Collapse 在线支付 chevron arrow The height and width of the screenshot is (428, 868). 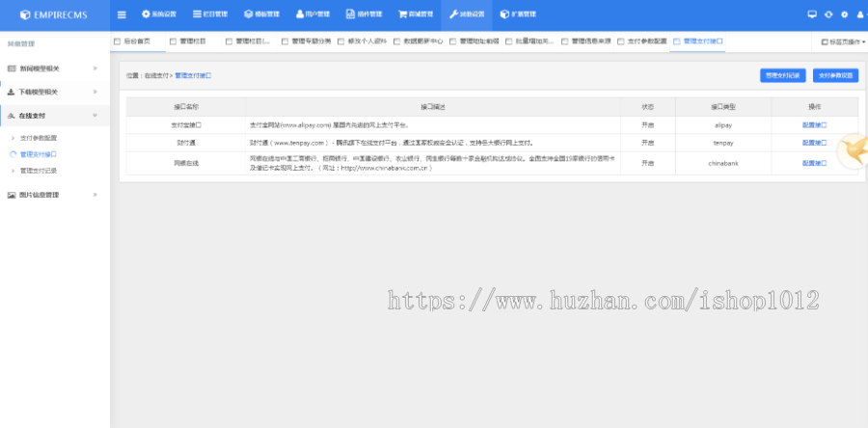(x=95, y=116)
